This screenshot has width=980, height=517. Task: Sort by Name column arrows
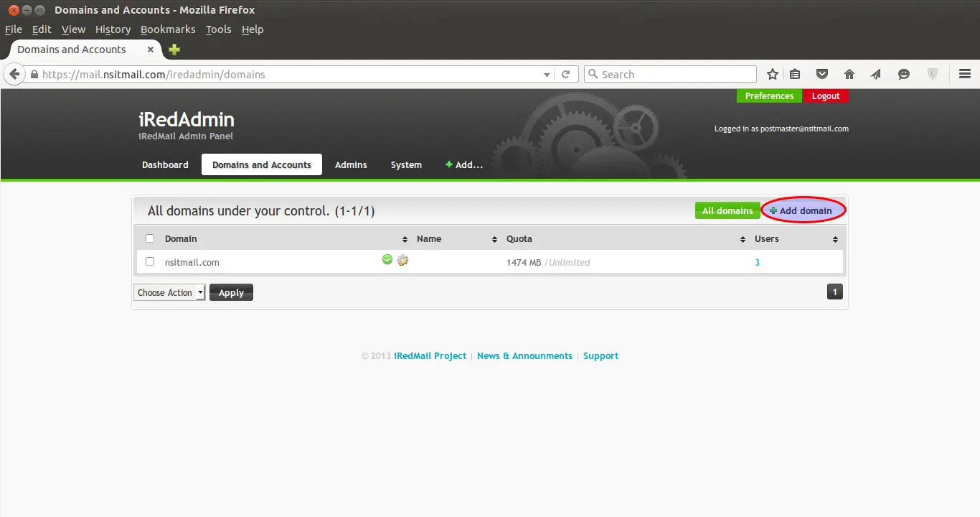pos(494,239)
